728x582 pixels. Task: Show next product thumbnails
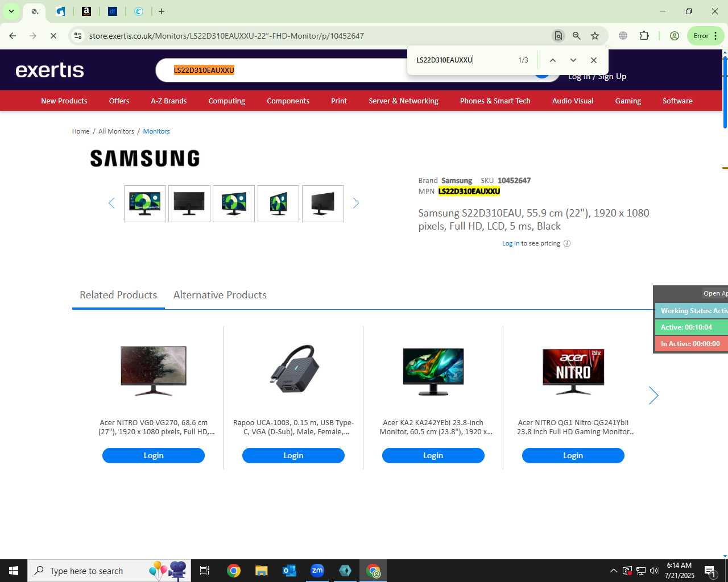click(356, 203)
